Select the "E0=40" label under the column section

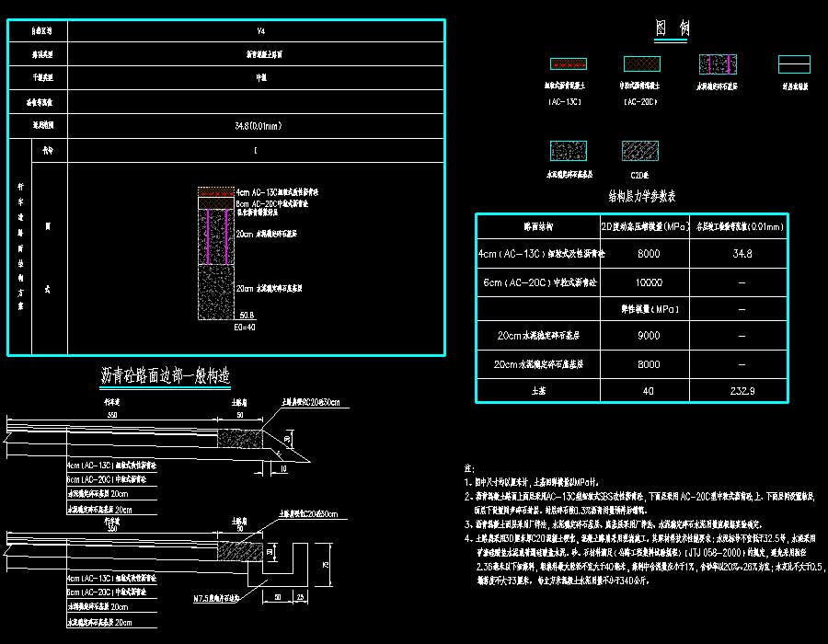(x=245, y=328)
